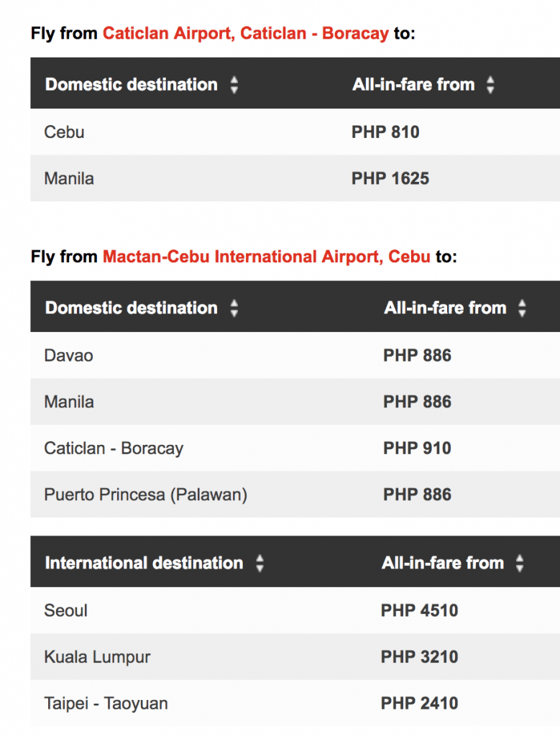Image resolution: width=560 pixels, height=736 pixels.
Task: Sort Caticlan table by domestic destination arrows
Action: pyautogui.click(x=234, y=85)
